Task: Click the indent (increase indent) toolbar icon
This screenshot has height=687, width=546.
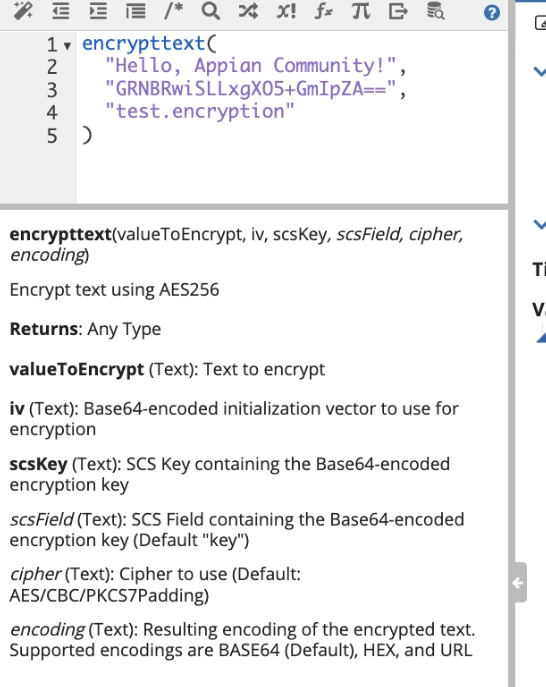Action: tap(98, 11)
